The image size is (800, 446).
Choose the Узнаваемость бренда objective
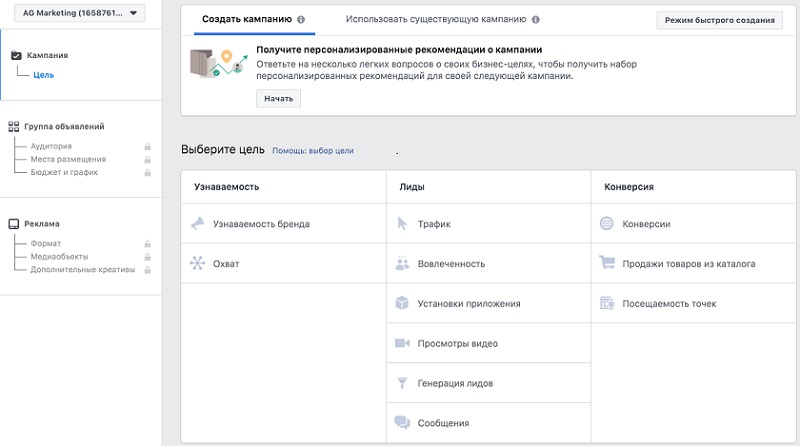pyautogui.click(x=284, y=224)
